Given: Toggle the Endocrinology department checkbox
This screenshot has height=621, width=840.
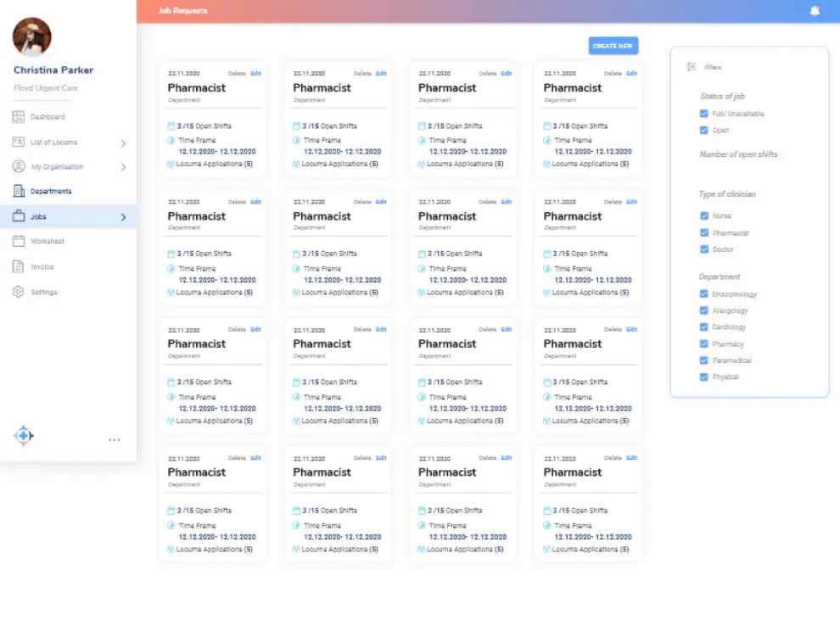Looking at the screenshot, I should (704, 294).
